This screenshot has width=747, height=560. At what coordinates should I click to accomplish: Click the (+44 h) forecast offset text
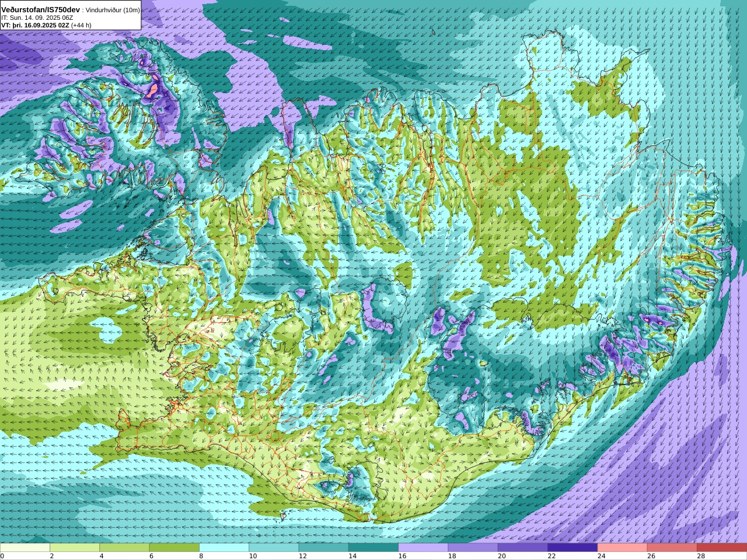coord(81,25)
